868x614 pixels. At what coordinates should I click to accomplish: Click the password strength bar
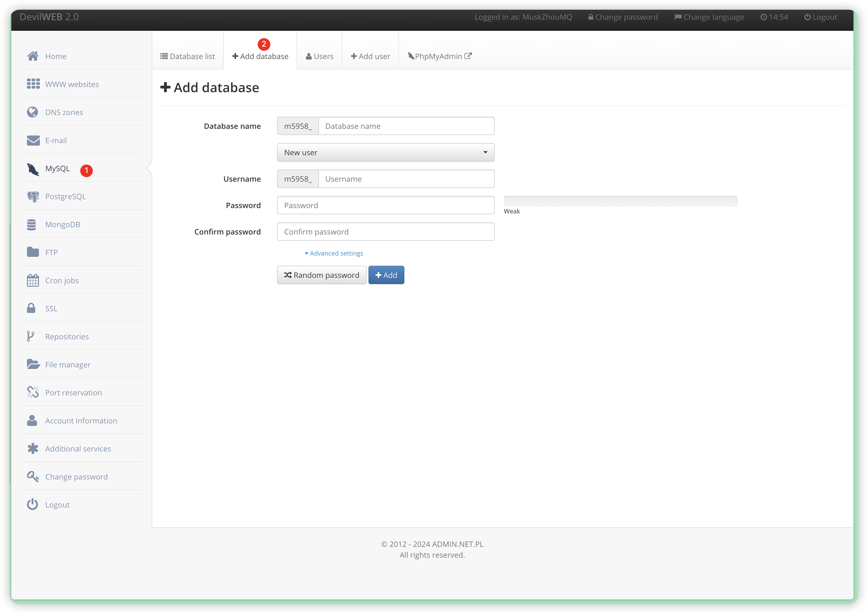coord(620,201)
